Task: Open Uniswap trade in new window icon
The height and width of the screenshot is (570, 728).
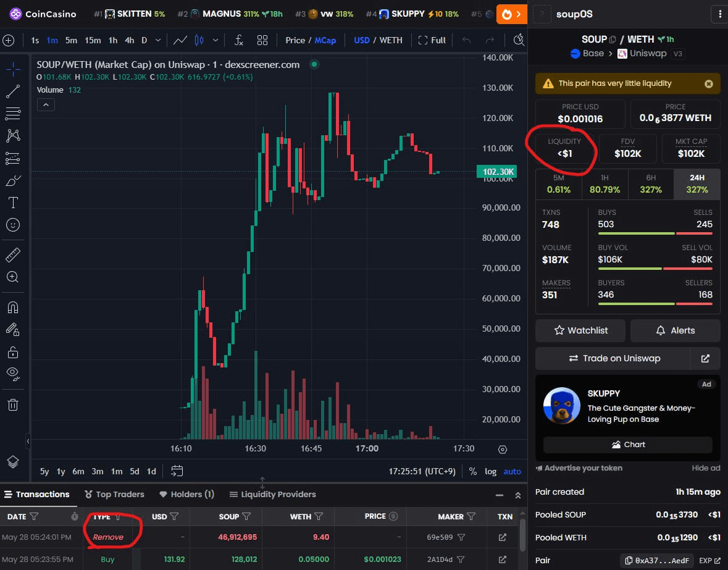Action: tap(705, 358)
